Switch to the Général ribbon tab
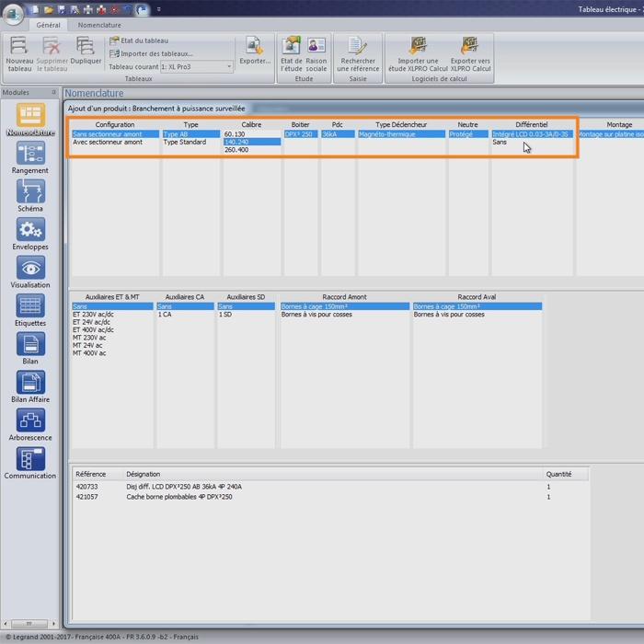The width and height of the screenshot is (644, 644). 48,25
